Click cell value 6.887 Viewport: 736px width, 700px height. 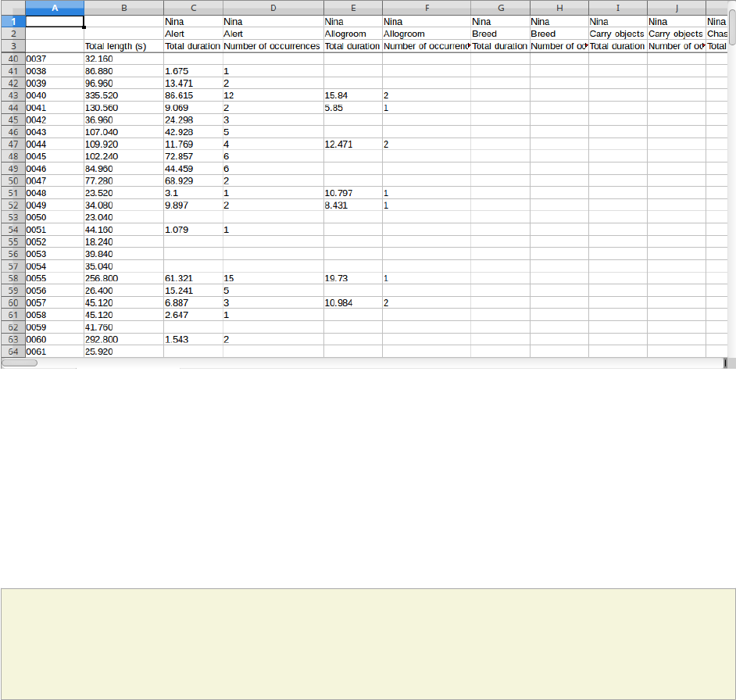194,303
